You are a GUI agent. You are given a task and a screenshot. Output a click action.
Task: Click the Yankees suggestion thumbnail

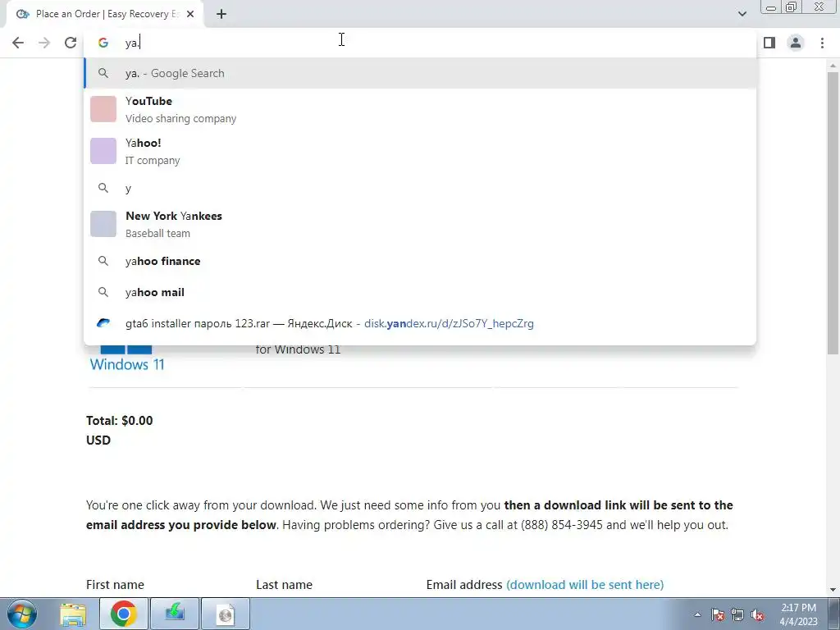coord(103,224)
